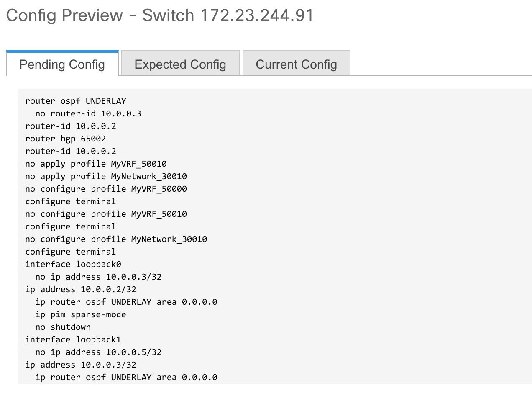Click 'no router-id 10.0.0.3' line

[88, 113]
